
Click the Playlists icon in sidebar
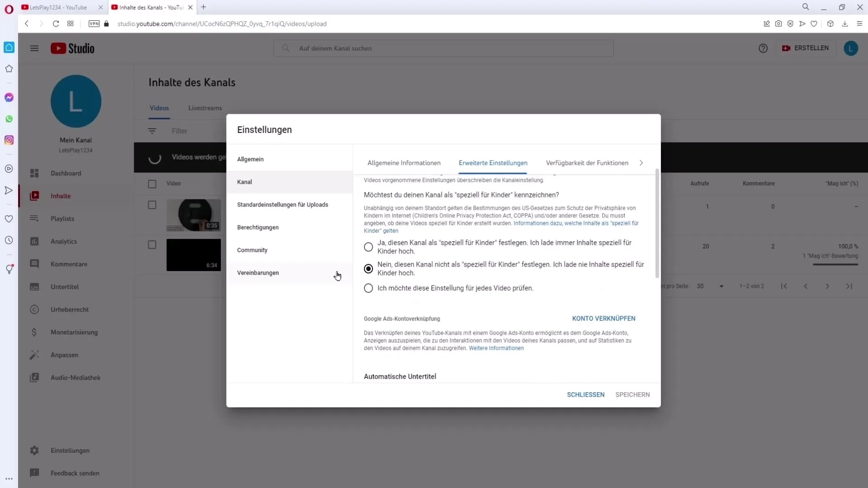(x=34, y=218)
